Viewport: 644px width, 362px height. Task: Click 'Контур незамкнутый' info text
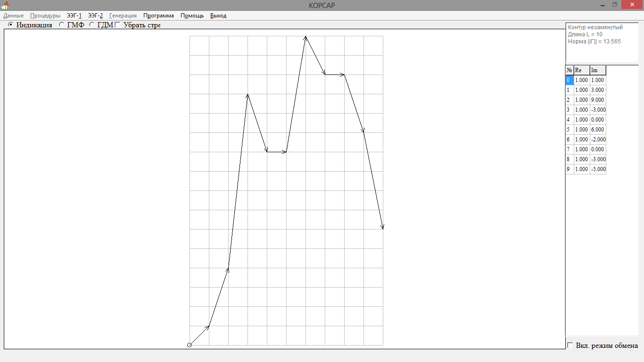point(595,27)
